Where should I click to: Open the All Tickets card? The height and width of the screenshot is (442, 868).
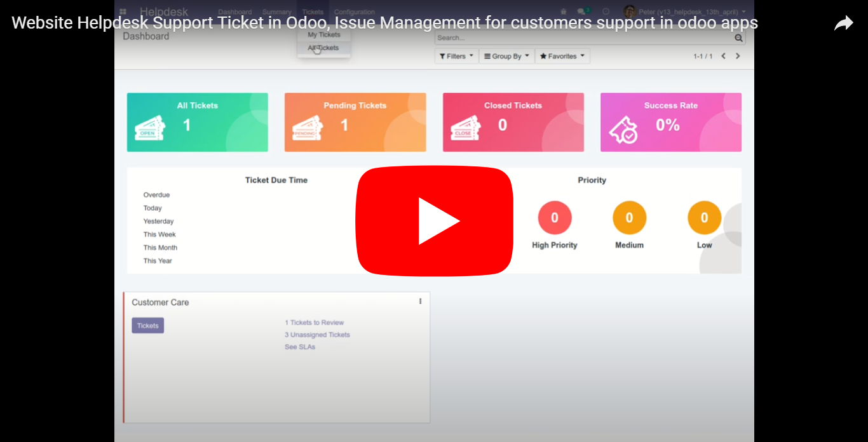coord(198,123)
